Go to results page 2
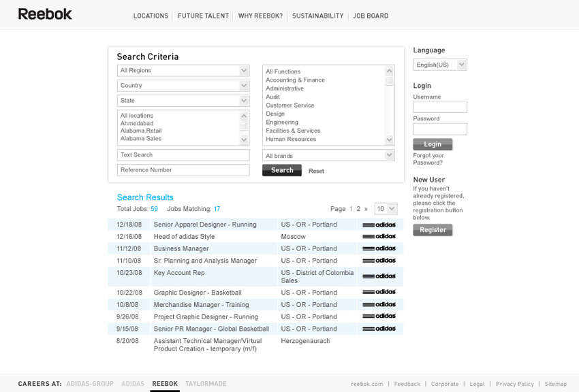 358,209
